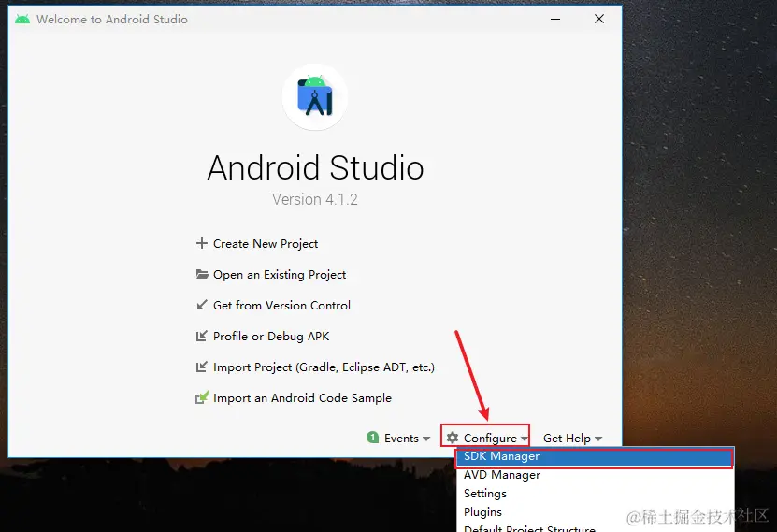This screenshot has width=777, height=532.
Task: Open an Existing Project
Action: point(280,275)
